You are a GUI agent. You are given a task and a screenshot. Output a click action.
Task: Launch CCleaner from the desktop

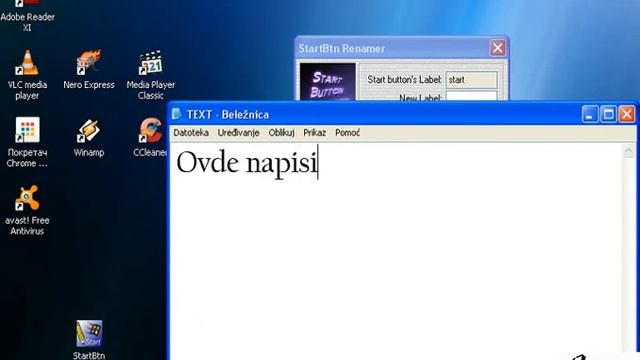[x=150, y=138]
